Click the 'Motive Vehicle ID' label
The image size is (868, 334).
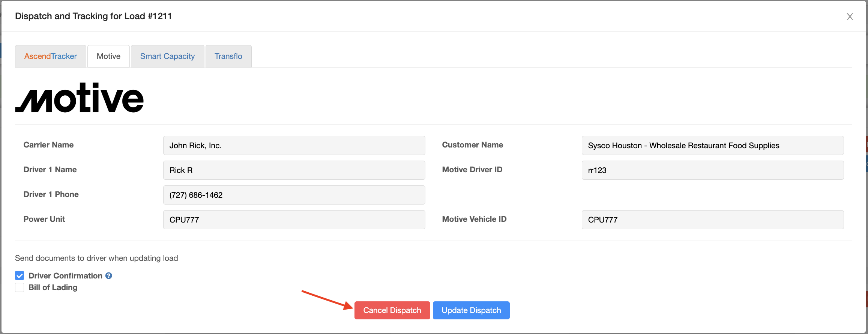(474, 219)
